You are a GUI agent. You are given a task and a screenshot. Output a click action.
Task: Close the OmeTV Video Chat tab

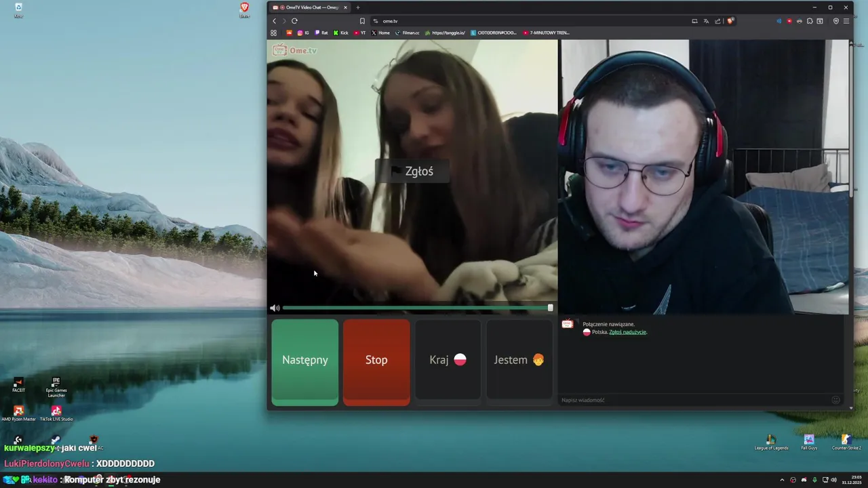345,7
